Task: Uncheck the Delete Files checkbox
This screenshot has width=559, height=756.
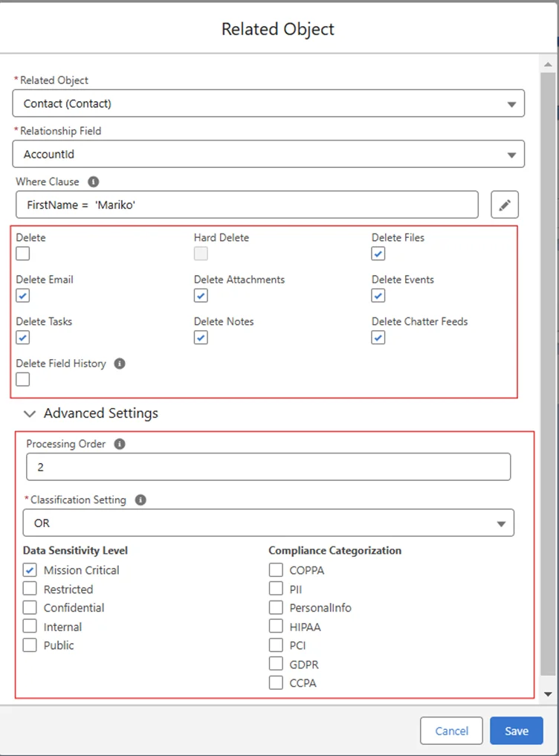Action: pos(378,253)
